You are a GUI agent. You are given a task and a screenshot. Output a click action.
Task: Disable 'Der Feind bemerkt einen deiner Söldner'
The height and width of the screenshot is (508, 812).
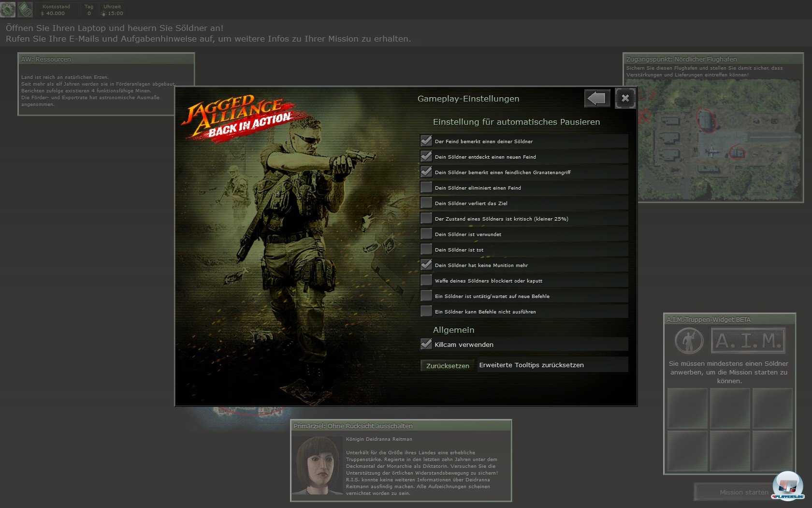[x=426, y=141]
